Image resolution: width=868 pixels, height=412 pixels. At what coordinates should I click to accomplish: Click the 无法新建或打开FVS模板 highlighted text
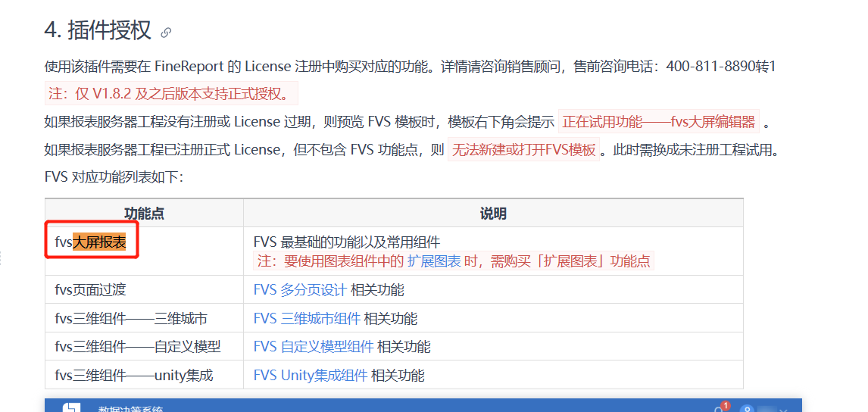point(523,149)
